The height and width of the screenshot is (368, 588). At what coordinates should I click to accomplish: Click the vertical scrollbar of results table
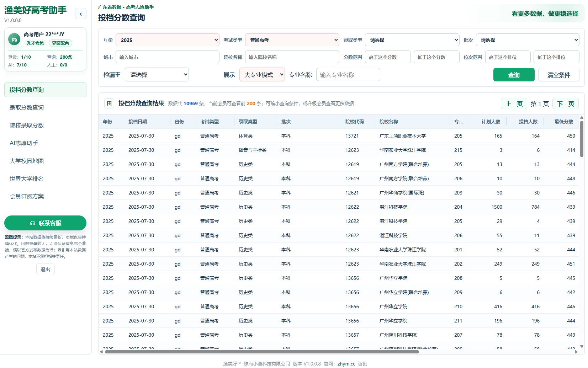coord(582,139)
